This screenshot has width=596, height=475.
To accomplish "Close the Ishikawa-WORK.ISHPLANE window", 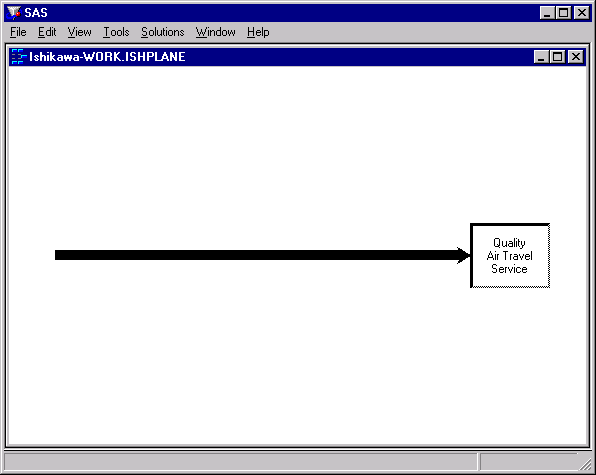I will [x=576, y=57].
